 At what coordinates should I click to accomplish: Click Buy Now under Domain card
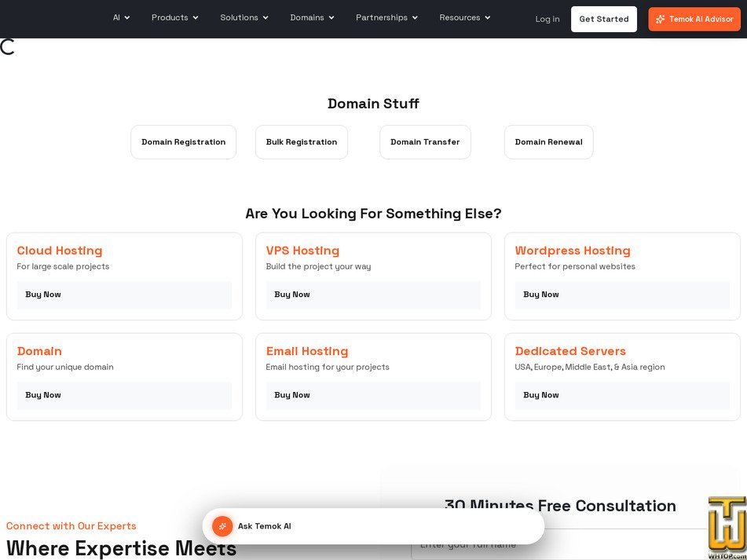click(x=124, y=395)
